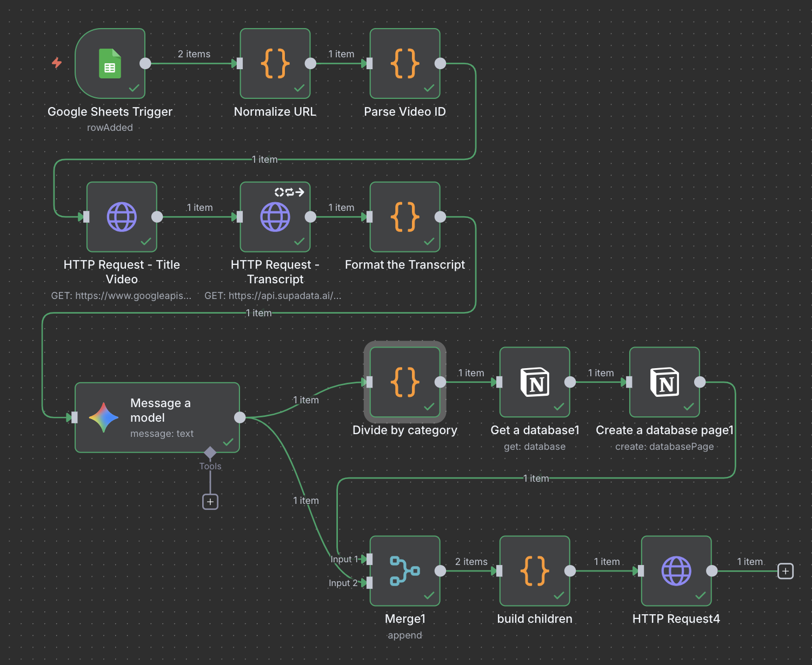This screenshot has width=812, height=665.
Task: Open the Parse Video ID code node
Action: click(x=405, y=63)
